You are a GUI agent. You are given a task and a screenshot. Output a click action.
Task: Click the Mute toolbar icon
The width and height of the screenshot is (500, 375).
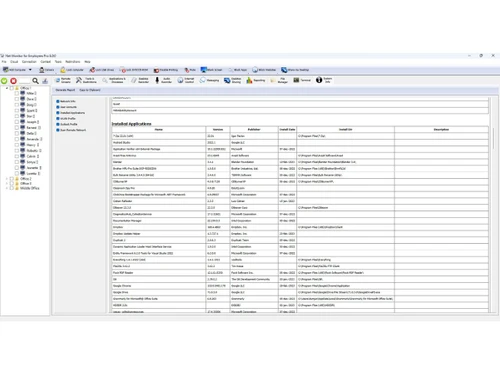coord(187,70)
